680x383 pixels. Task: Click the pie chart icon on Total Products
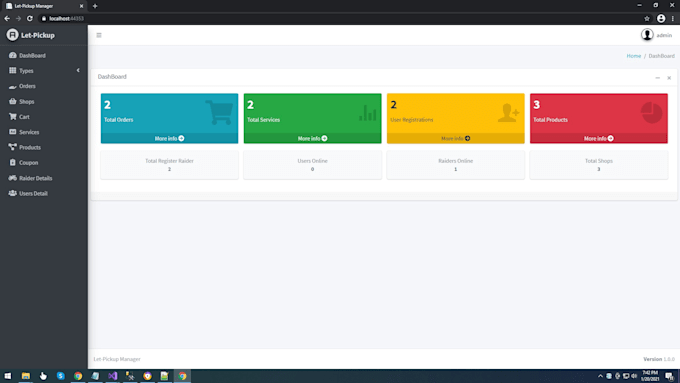tap(652, 112)
